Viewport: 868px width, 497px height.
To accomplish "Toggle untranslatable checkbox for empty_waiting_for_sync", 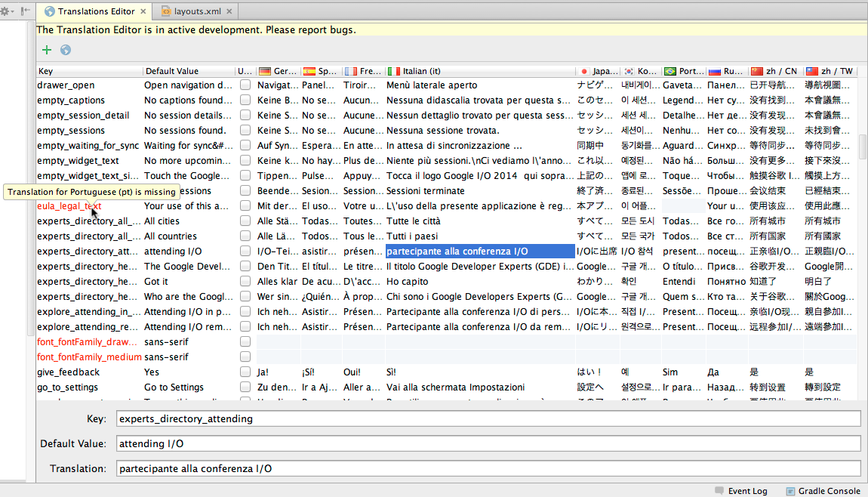I will coord(245,145).
